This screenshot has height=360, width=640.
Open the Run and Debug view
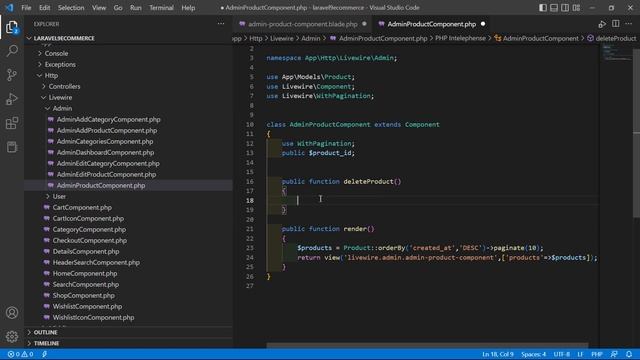12,99
